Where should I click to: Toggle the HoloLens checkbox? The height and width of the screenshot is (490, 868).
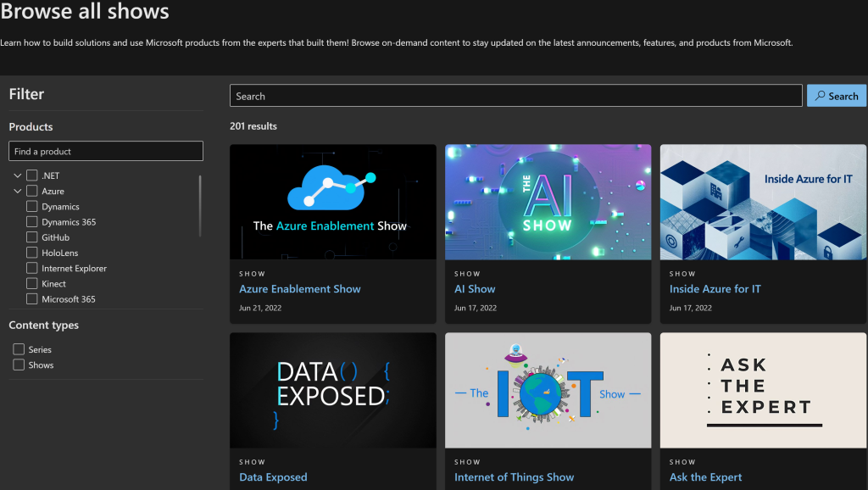pos(32,253)
